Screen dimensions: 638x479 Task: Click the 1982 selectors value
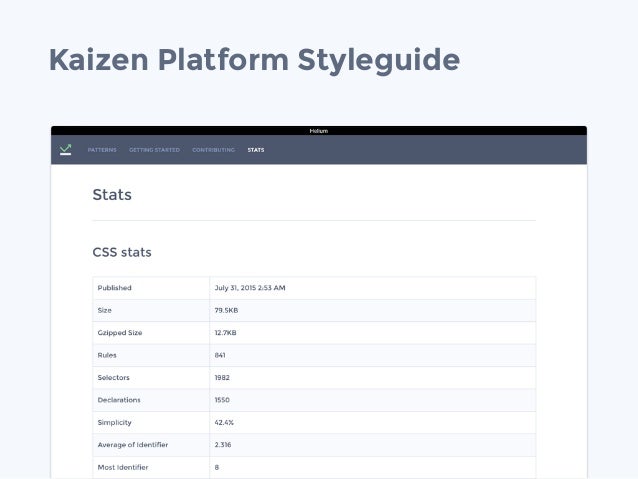point(222,377)
